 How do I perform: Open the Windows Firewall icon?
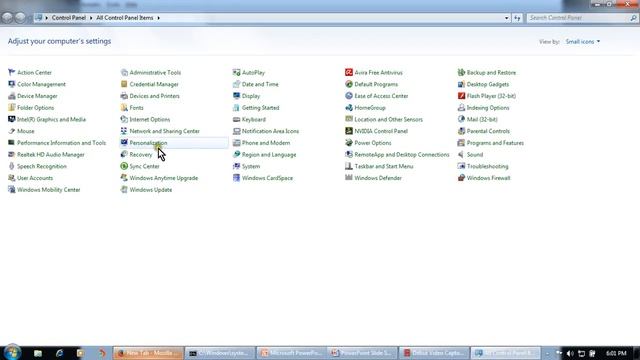click(x=461, y=178)
